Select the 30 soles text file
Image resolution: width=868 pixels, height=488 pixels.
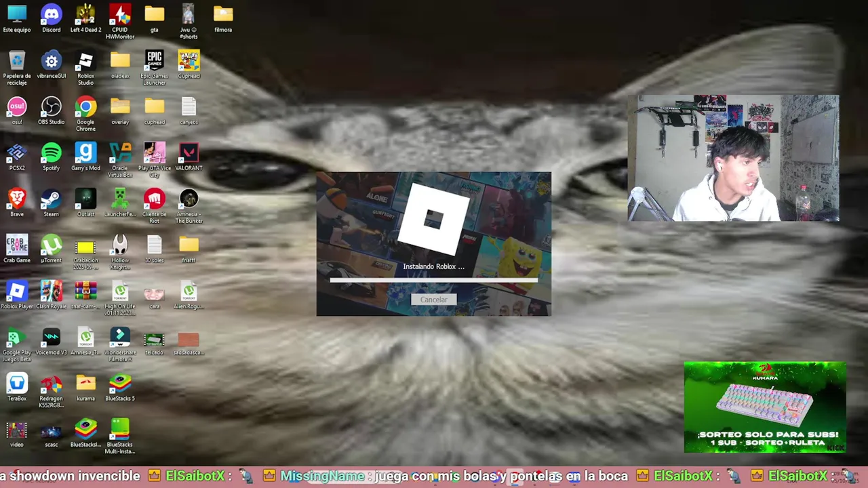pos(154,249)
